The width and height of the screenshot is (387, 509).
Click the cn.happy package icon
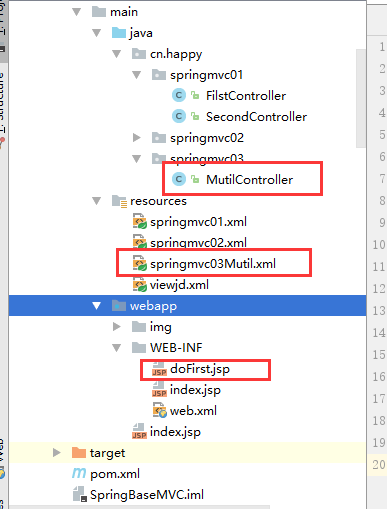[x=139, y=54]
